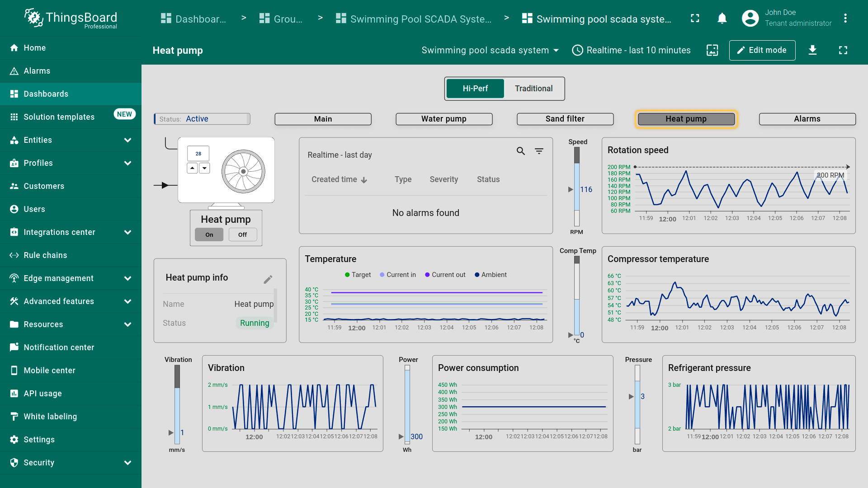Click the notifications bell icon
The height and width of the screenshot is (488, 868).
point(722,19)
